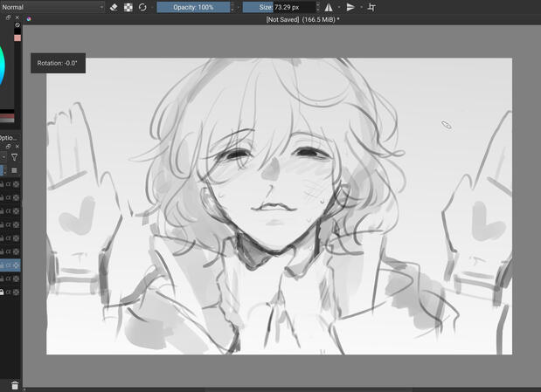
Task: Select the highlighted layer in the list
Action: pos(10,265)
